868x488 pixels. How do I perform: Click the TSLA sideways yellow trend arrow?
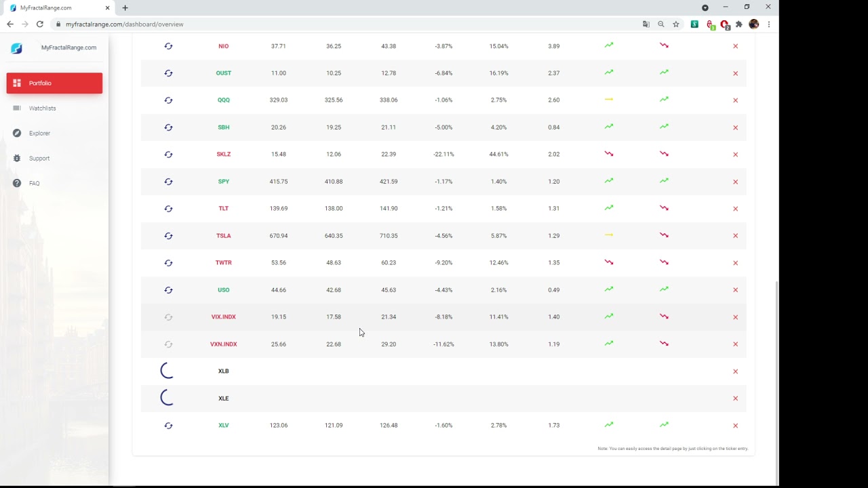609,235
